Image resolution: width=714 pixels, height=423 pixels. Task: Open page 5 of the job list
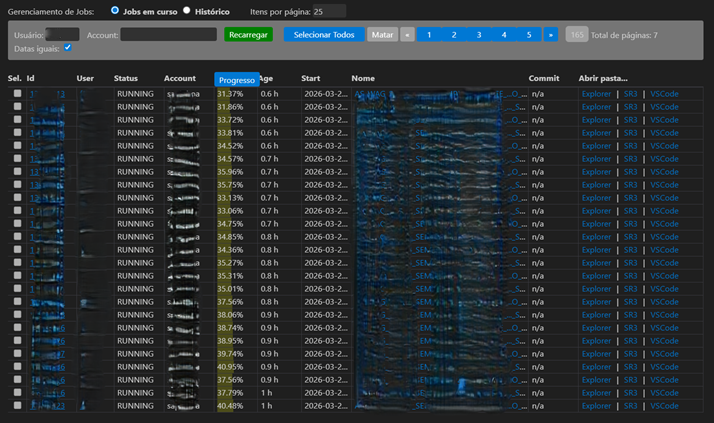pyautogui.click(x=529, y=35)
